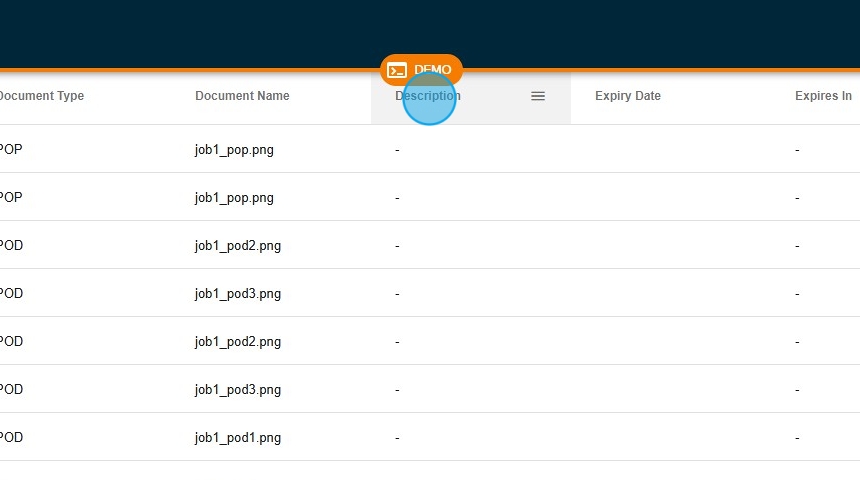Select the second job1_pod3.png entry
Viewport: 860px width, 480px height.
(238, 389)
